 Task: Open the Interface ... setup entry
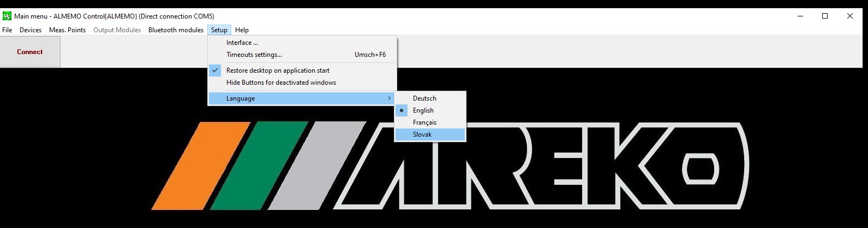click(302, 43)
